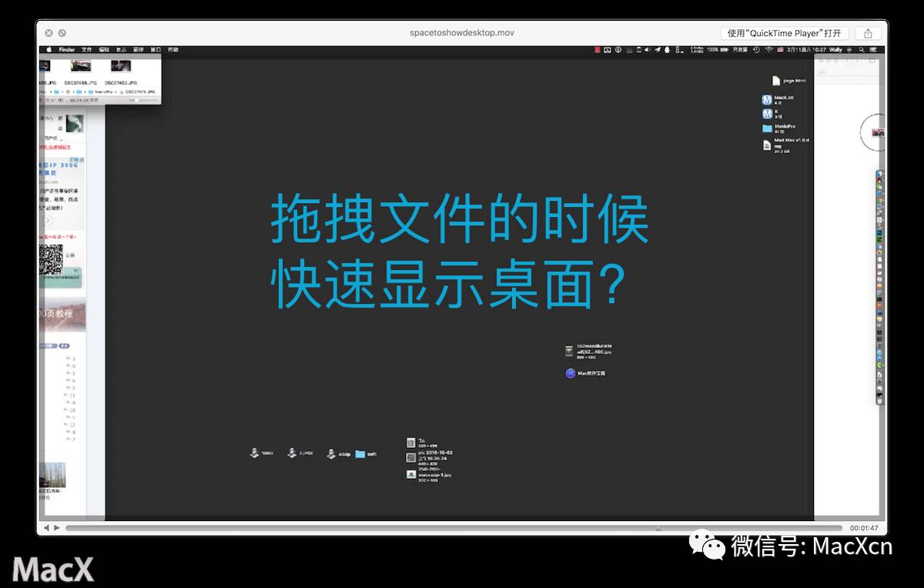Open the Finder menu in the menu bar
924x588 pixels.
[x=67, y=49]
